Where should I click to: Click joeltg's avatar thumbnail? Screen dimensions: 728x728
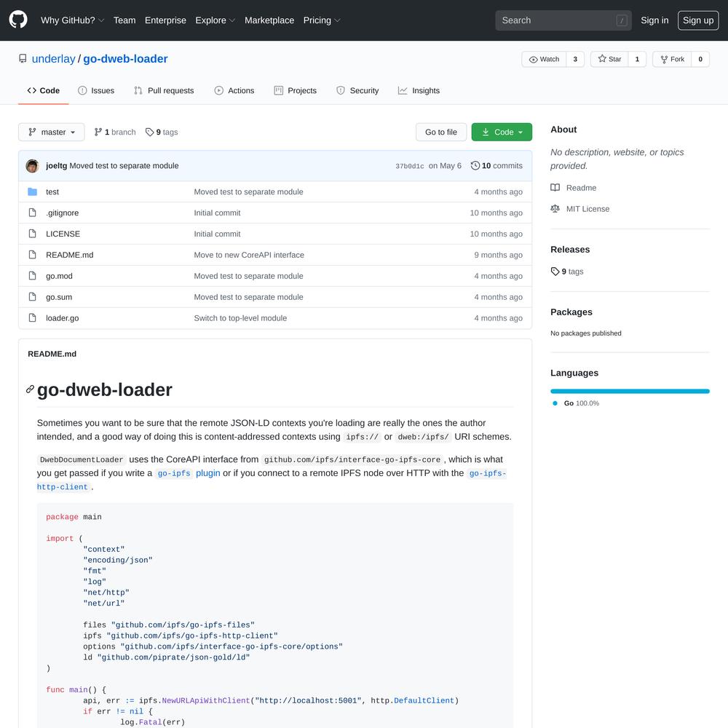(x=32, y=166)
